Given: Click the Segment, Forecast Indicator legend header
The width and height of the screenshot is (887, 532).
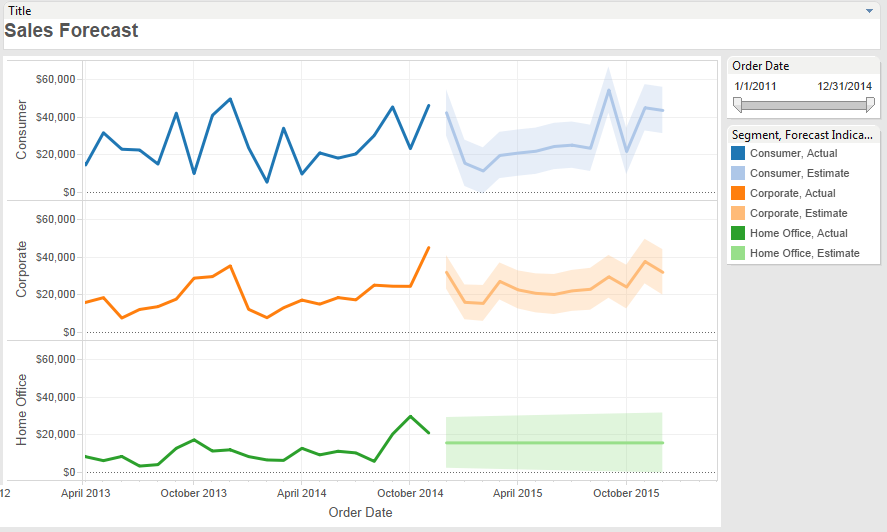Looking at the screenshot, I should point(802,134).
